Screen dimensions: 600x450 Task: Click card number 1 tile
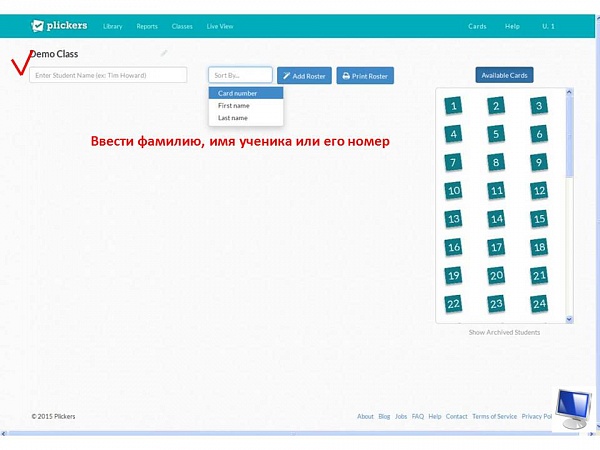pos(454,106)
